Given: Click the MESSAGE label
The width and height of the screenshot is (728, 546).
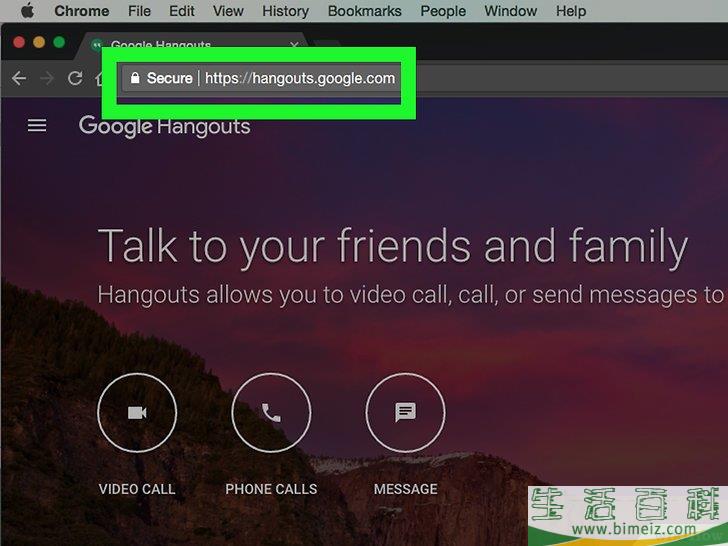Looking at the screenshot, I should click(x=405, y=489).
